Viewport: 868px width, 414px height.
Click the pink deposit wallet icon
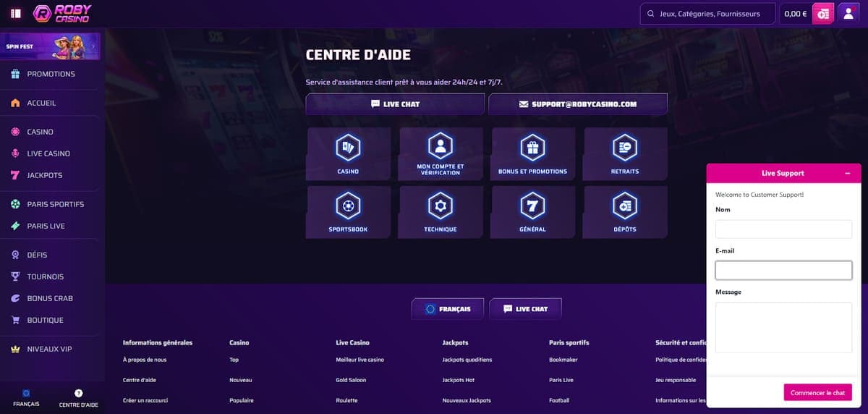[823, 14]
